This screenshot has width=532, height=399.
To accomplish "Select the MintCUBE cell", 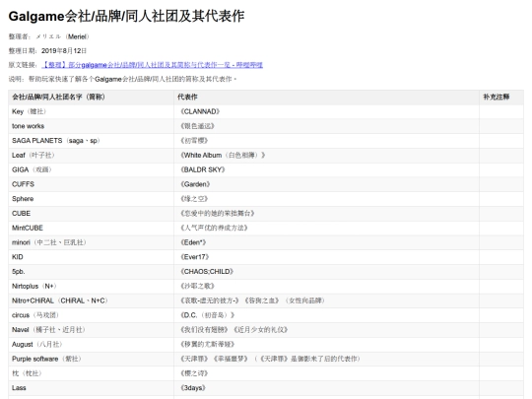I will [x=91, y=228].
